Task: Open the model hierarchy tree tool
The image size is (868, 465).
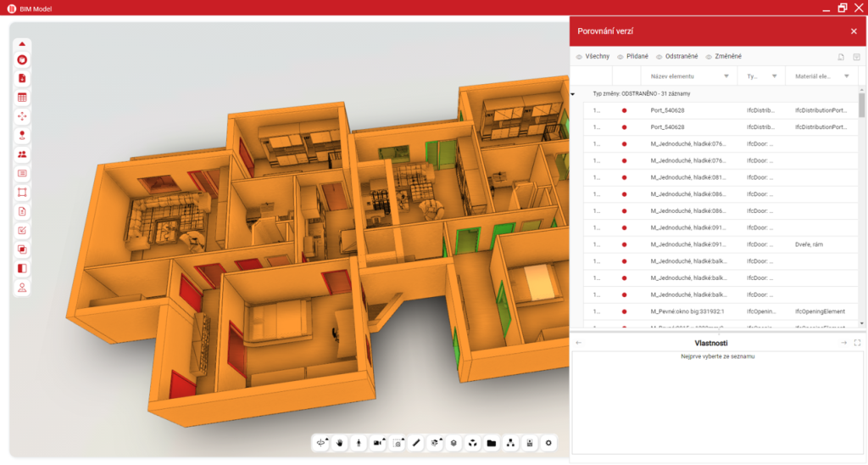Action: (x=510, y=442)
